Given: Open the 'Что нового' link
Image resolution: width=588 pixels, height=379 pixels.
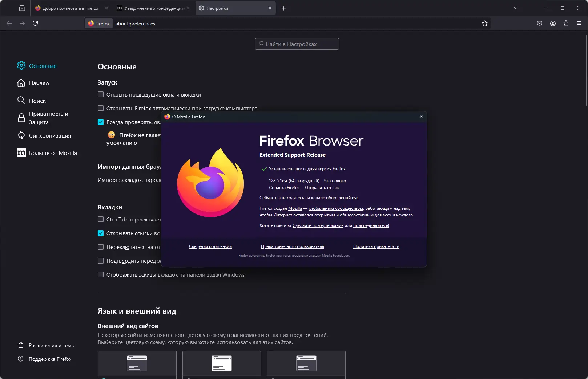Looking at the screenshot, I should click(335, 181).
